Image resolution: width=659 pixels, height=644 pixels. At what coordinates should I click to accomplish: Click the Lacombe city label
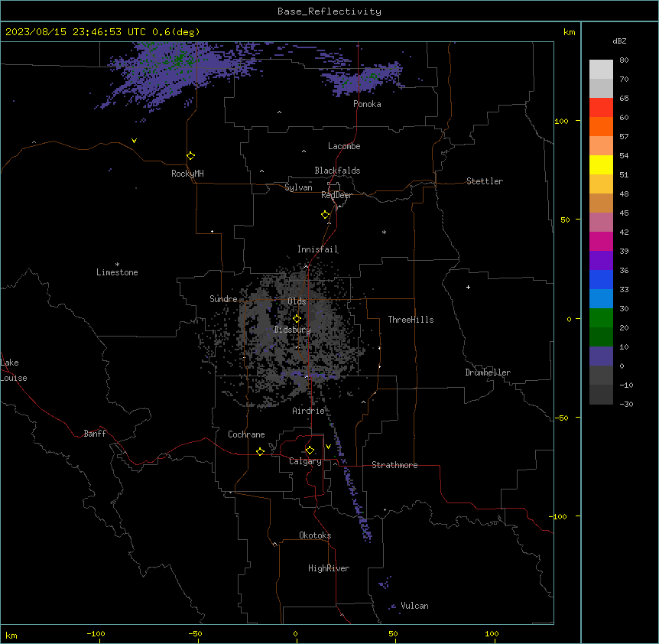(344, 146)
